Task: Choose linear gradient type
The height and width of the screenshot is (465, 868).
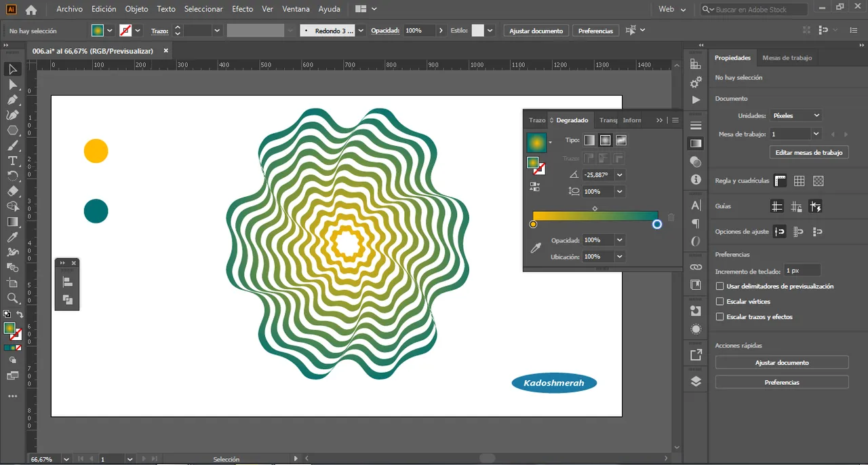Action: (x=589, y=140)
